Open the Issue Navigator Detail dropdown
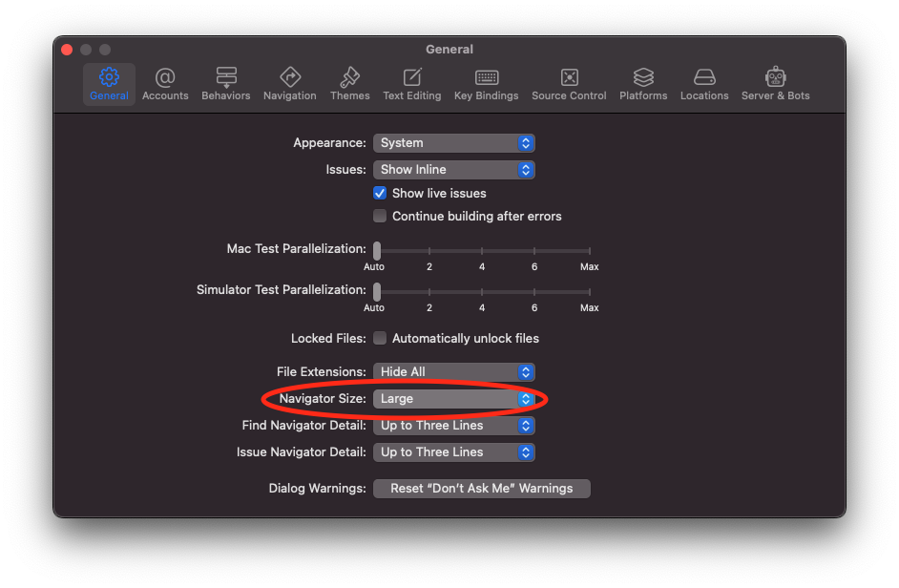 click(x=453, y=452)
